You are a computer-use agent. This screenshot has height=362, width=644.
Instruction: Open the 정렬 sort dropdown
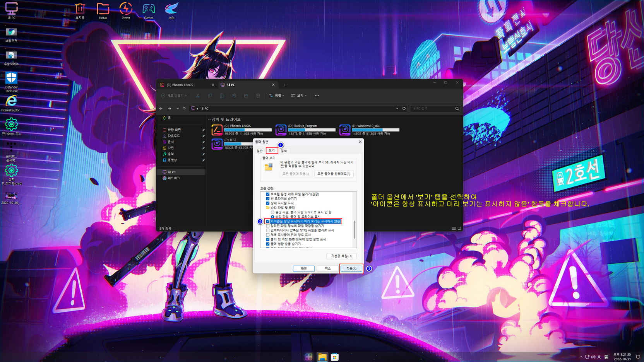pyautogui.click(x=277, y=96)
